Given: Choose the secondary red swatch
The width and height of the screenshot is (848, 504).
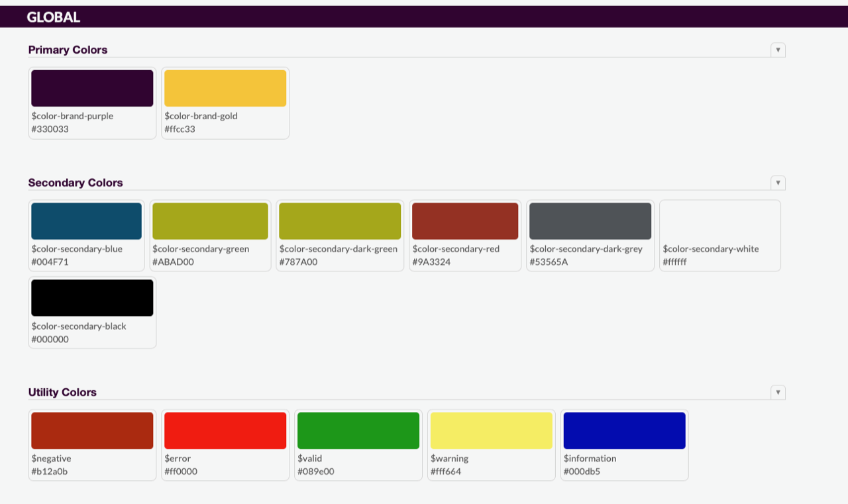Looking at the screenshot, I should point(465,221).
